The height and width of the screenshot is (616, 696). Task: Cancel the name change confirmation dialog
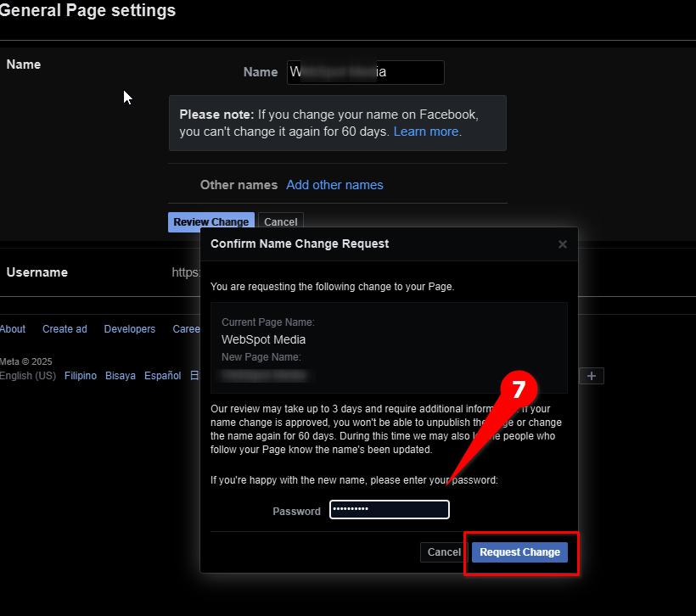point(444,552)
